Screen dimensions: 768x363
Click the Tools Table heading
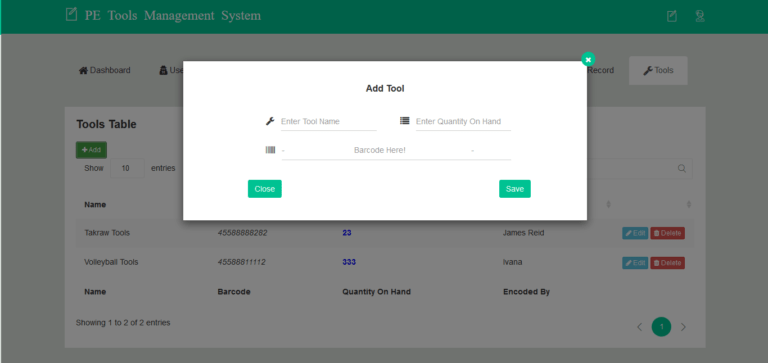106,124
